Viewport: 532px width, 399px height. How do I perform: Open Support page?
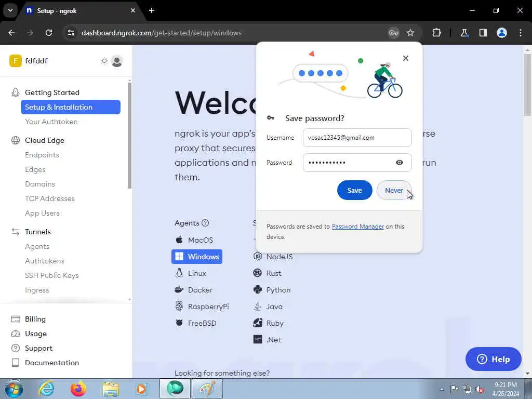point(38,349)
